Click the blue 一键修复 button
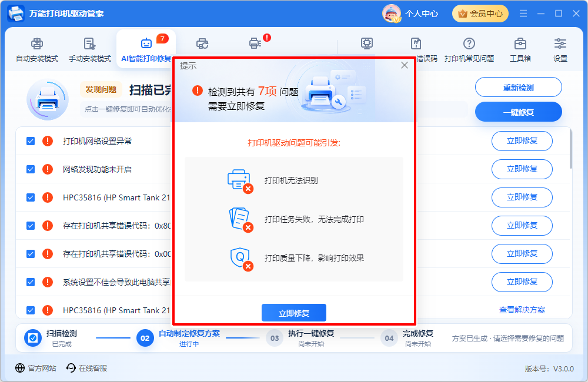588x382 pixels. pyautogui.click(x=518, y=112)
